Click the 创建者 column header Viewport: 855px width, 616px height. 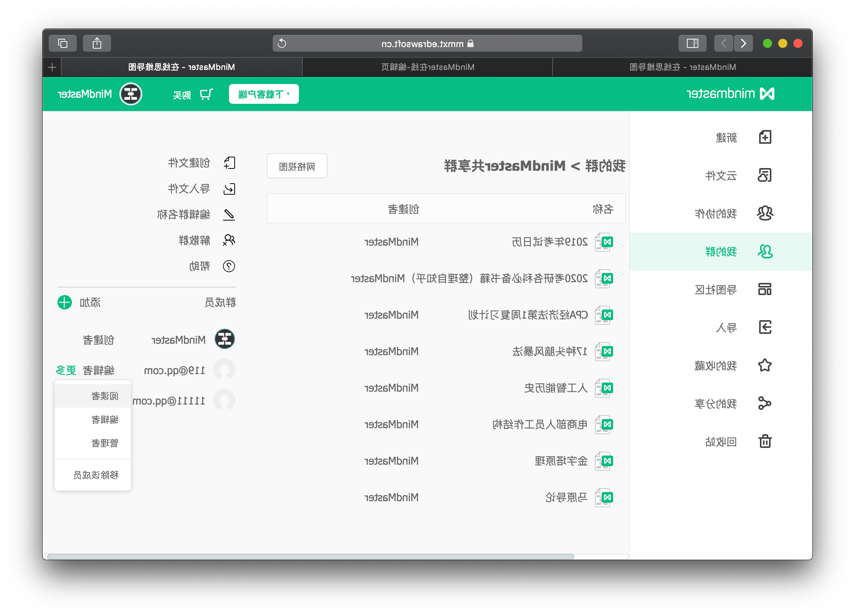(x=404, y=209)
